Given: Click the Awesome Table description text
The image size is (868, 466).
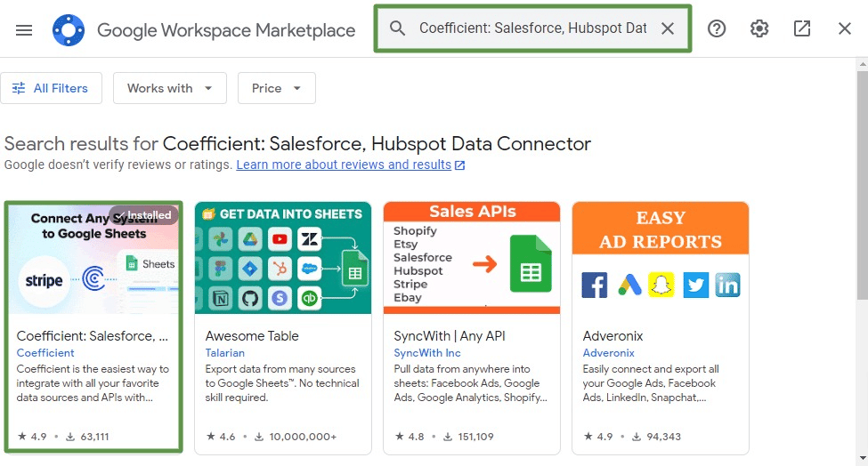Looking at the screenshot, I should tap(282, 383).
